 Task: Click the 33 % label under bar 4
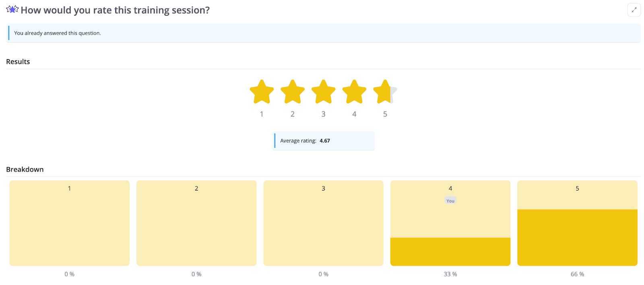(450, 274)
